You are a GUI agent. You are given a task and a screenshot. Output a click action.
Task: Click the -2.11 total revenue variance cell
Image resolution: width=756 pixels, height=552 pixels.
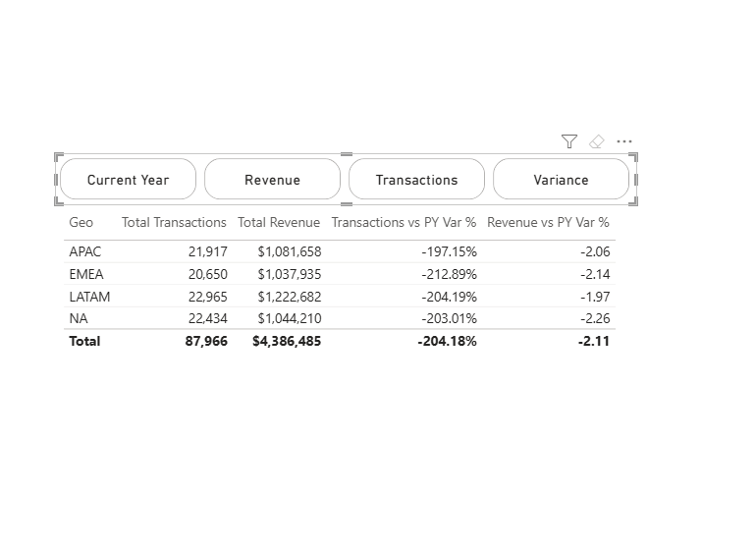594,341
